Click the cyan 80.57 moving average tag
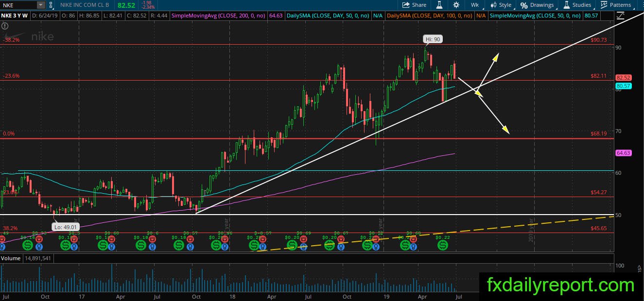 tap(623, 86)
